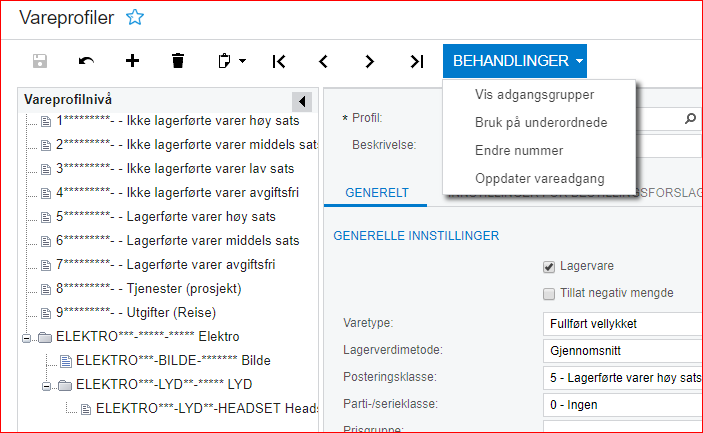Image resolution: width=703 pixels, height=433 pixels.
Task: Go to last record icon
Action: pyautogui.click(x=416, y=61)
